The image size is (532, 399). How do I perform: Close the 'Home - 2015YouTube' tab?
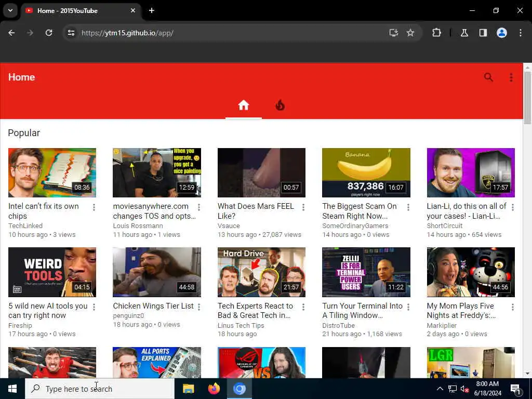pyautogui.click(x=133, y=10)
